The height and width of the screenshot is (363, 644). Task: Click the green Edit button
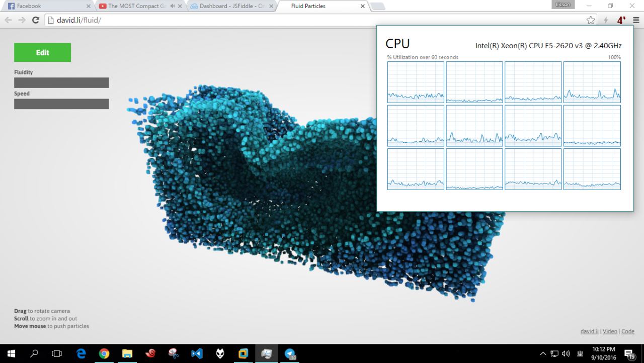[x=42, y=52]
